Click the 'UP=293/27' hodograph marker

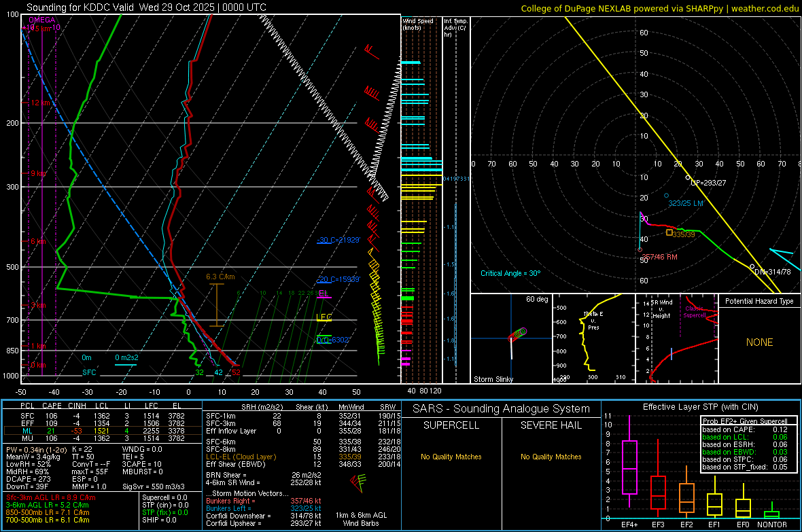click(708, 183)
